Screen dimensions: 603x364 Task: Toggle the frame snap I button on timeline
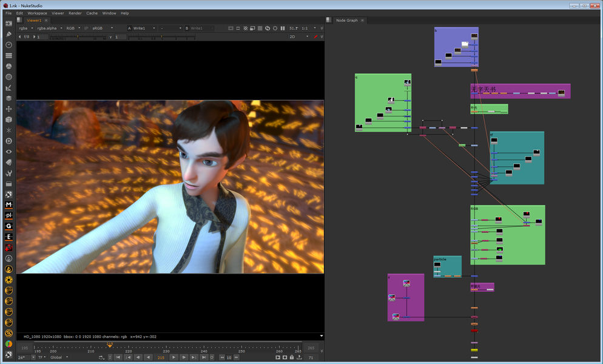110,357
